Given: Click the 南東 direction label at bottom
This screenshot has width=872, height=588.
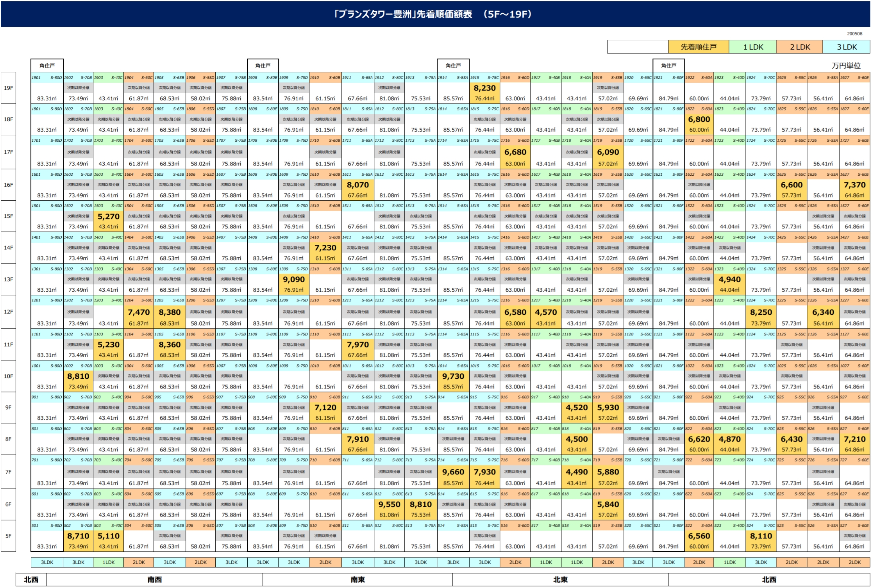Looking at the screenshot, I should (357, 580).
